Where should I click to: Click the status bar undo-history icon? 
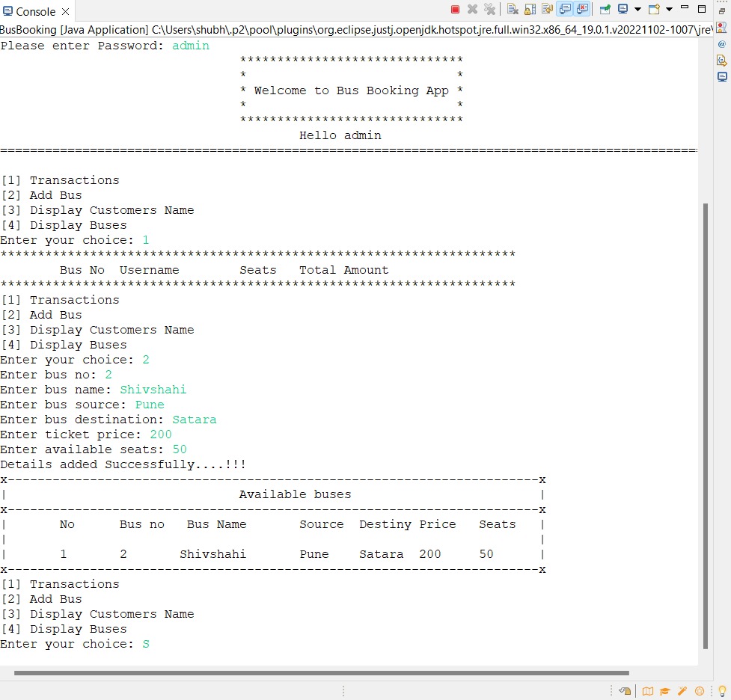point(625,691)
